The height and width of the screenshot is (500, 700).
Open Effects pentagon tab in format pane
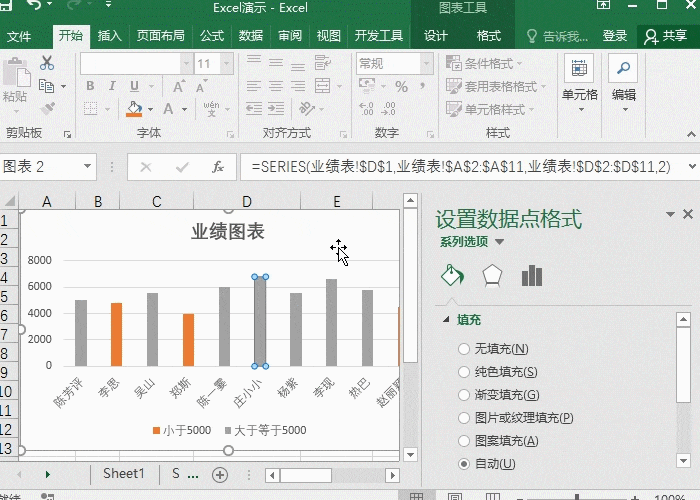click(x=492, y=275)
